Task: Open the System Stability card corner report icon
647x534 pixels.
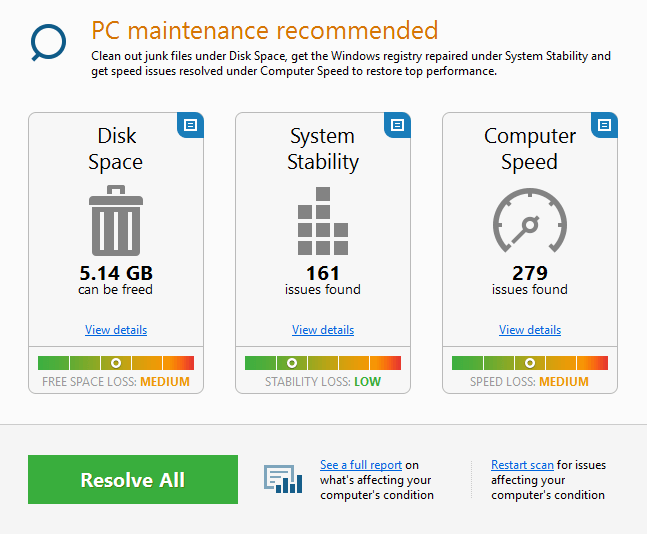Action: (x=397, y=125)
